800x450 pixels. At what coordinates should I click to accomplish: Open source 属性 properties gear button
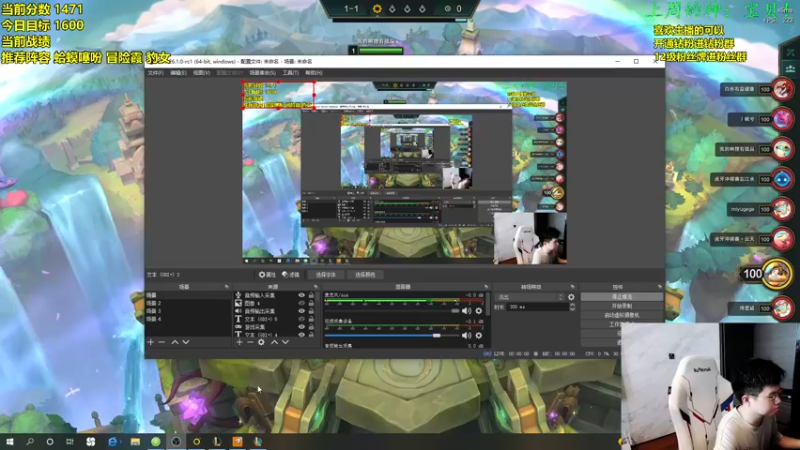point(267,274)
